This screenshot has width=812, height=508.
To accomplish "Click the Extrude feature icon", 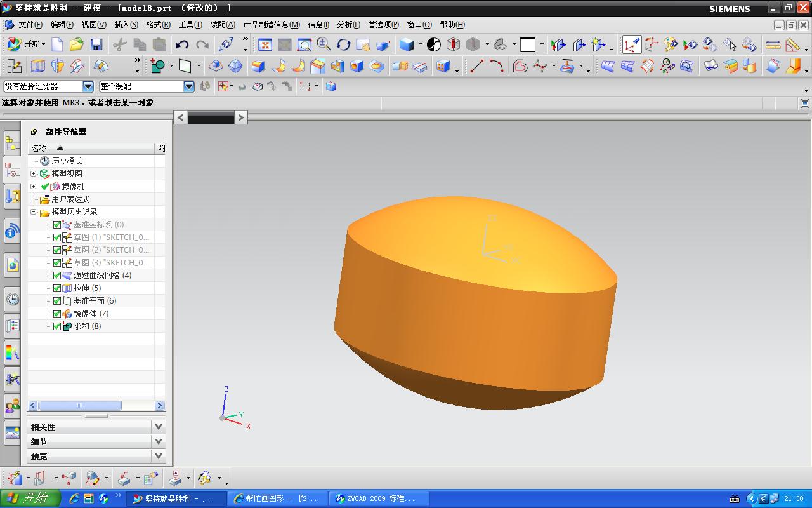I will point(38,66).
